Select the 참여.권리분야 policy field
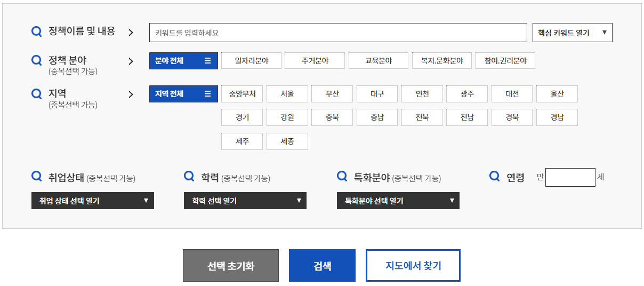Screen dimensions: 644x286 (505, 61)
